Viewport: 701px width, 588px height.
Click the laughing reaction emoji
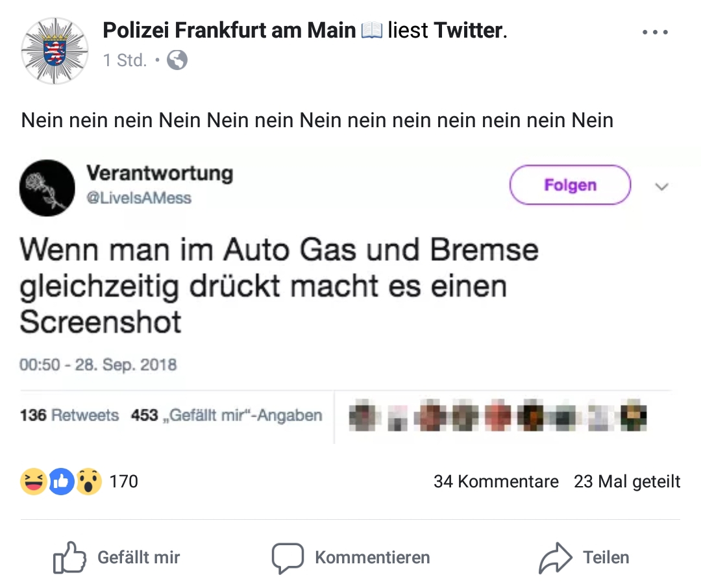click(33, 482)
